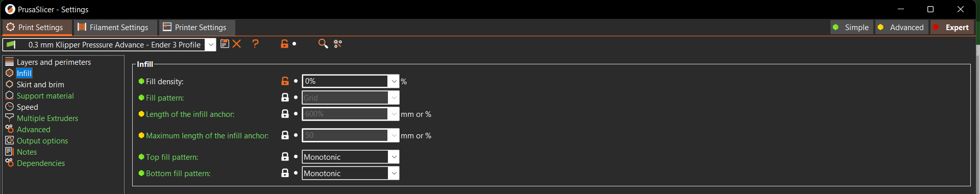The image size is (980, 194).
Task: Save the current print profile
Action: pos(225,44)
